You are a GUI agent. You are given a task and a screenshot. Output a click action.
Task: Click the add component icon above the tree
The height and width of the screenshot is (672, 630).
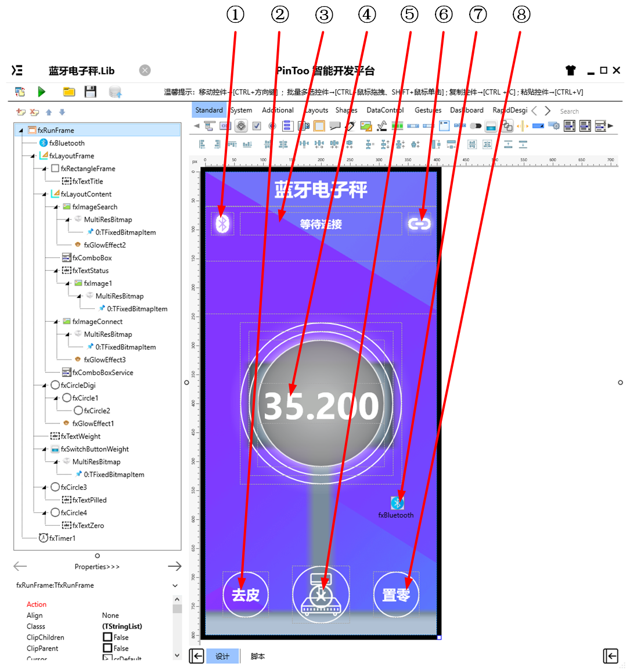coord(20,112)
